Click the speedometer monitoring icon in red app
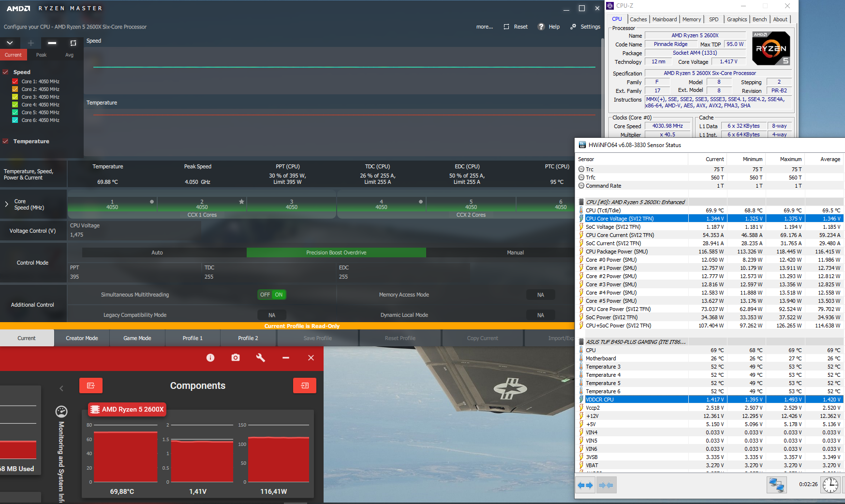The width and height of the screenshot is (845, 504). tap(61, 412)
